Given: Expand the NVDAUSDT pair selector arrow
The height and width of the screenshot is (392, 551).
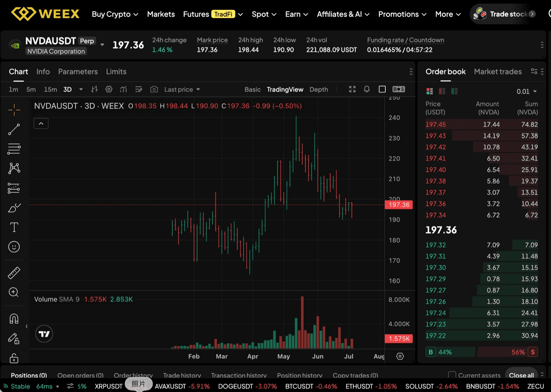Looking at the screenshot, I should [x=102, y=45].
